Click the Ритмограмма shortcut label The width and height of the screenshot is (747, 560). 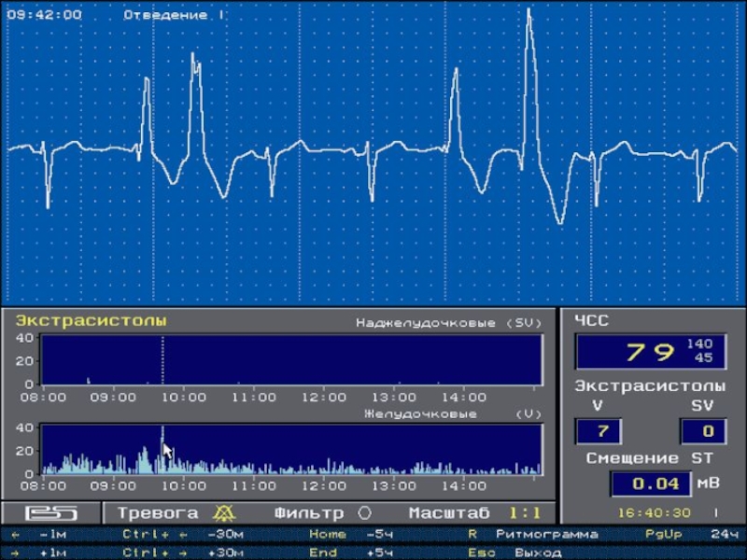(x=547, y=534)
